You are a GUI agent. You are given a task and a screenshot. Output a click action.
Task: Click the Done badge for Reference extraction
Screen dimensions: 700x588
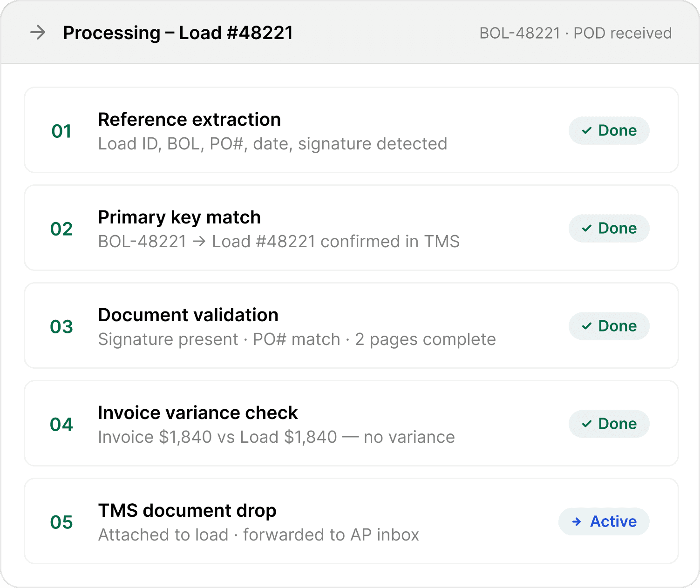(609, 130)
